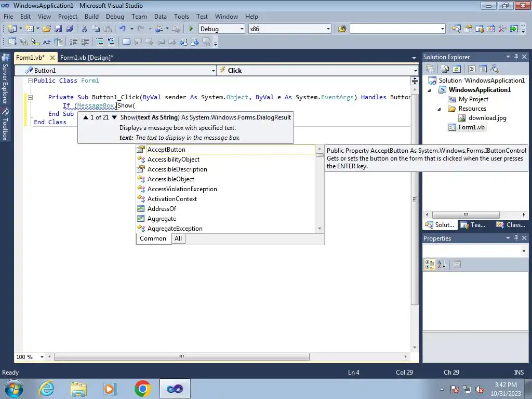
Task: Select AddressOf in the IntelliSense list
Action: point(225,209)
